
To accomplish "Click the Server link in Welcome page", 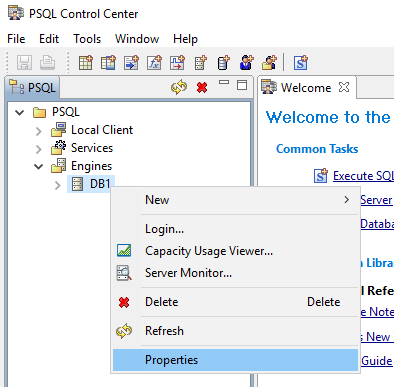I will 376,200.
